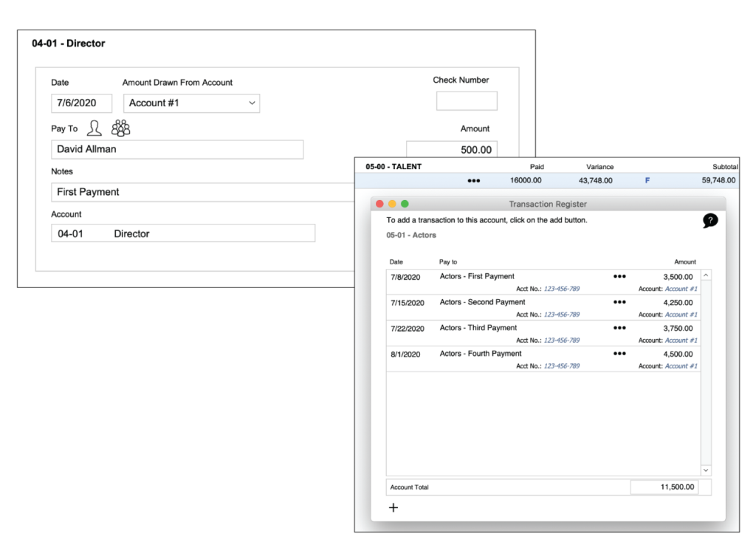
Task: Close the Transaction Register with the red button
Action: click(379, 204)
